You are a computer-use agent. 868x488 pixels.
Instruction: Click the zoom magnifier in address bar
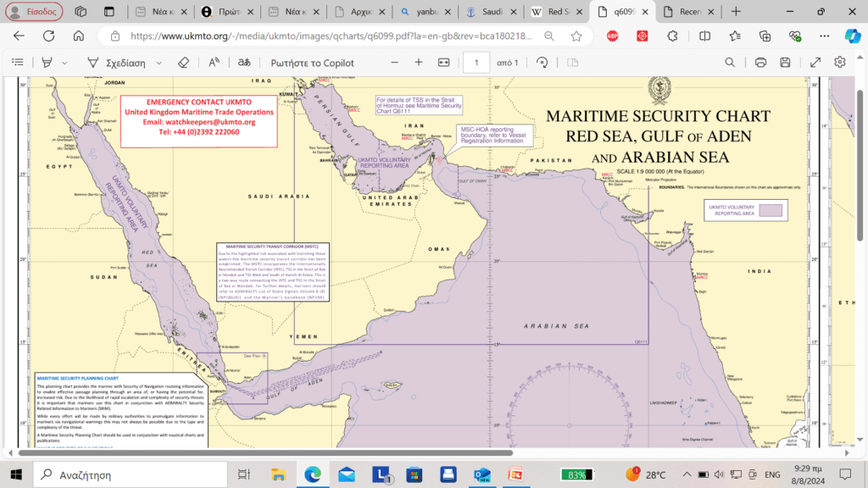coord(548,36)
